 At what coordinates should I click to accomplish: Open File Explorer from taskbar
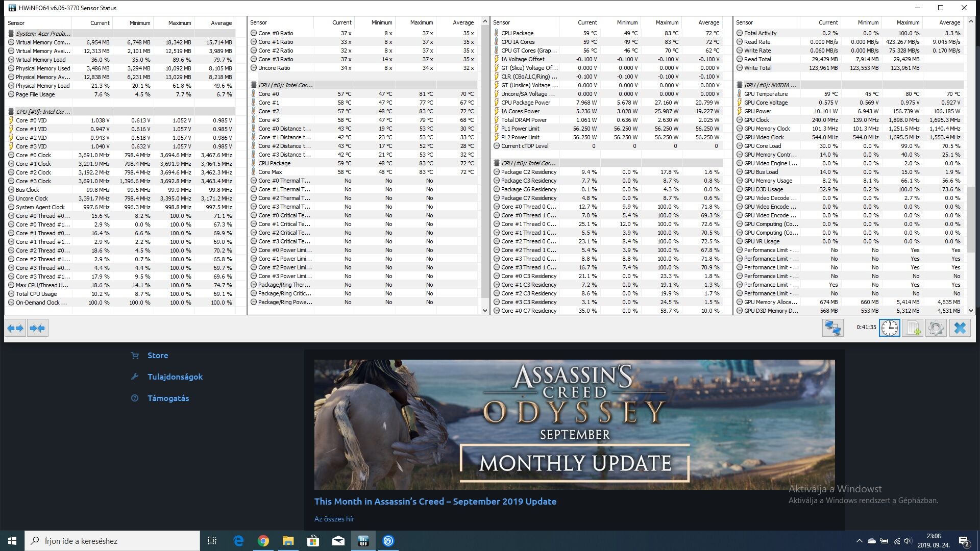tap(288, 541)
